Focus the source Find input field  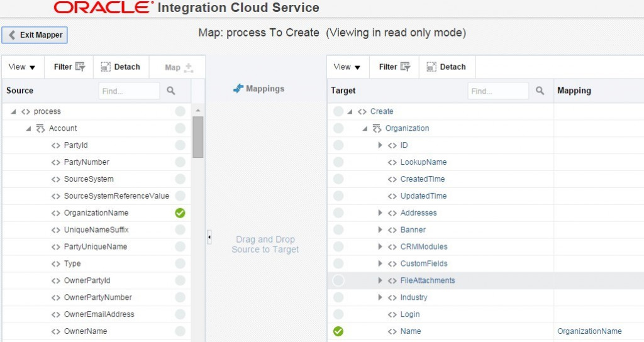point(129,91)
